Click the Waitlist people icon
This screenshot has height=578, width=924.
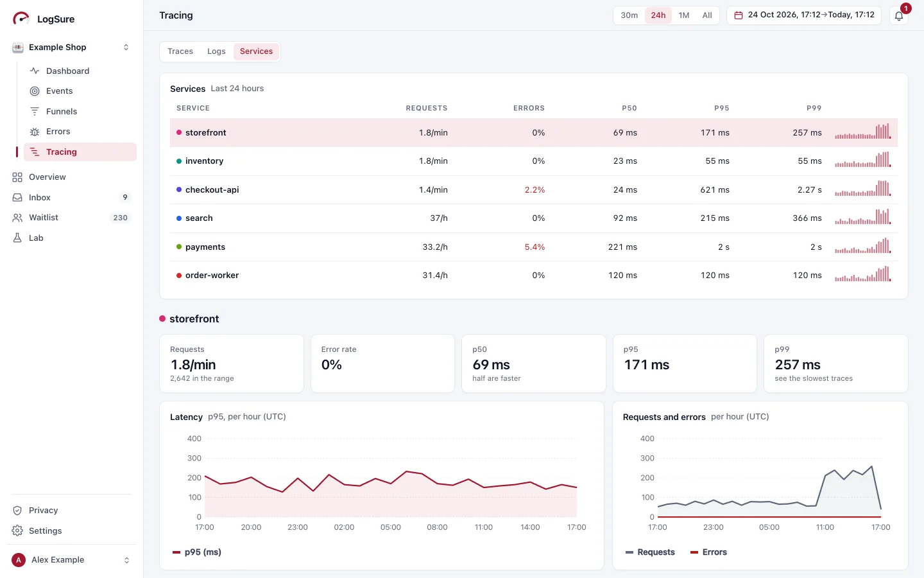(17, 218)
